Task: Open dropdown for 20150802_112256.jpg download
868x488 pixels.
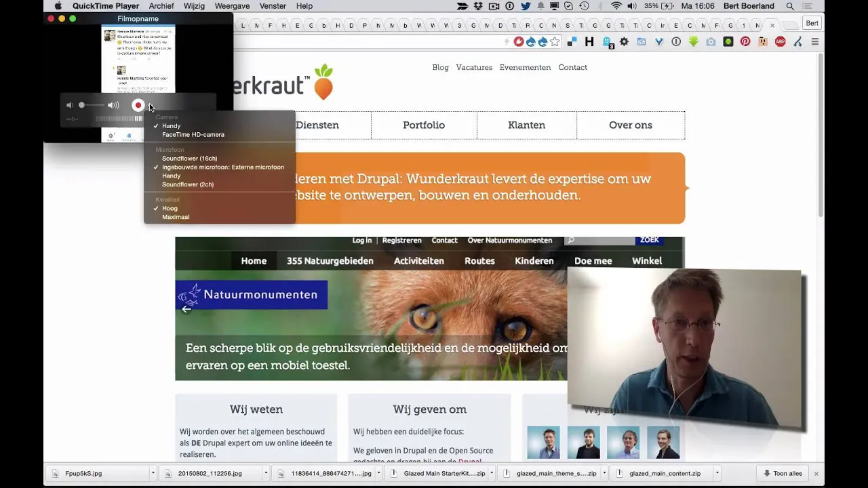Action: click(265, 473)
